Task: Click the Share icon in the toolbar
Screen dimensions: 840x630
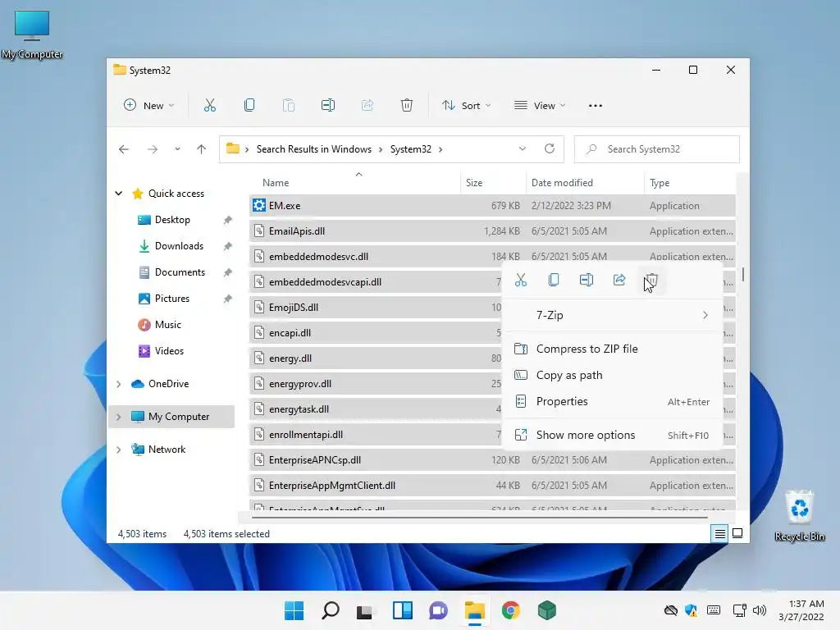Action: point(367,106)
